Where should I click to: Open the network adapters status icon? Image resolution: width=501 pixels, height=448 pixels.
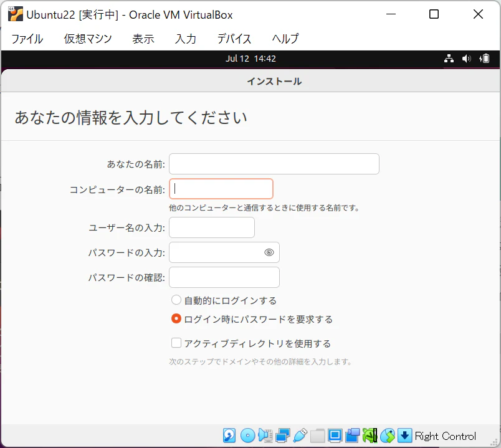pyautogui.click(x=282, y=436)
